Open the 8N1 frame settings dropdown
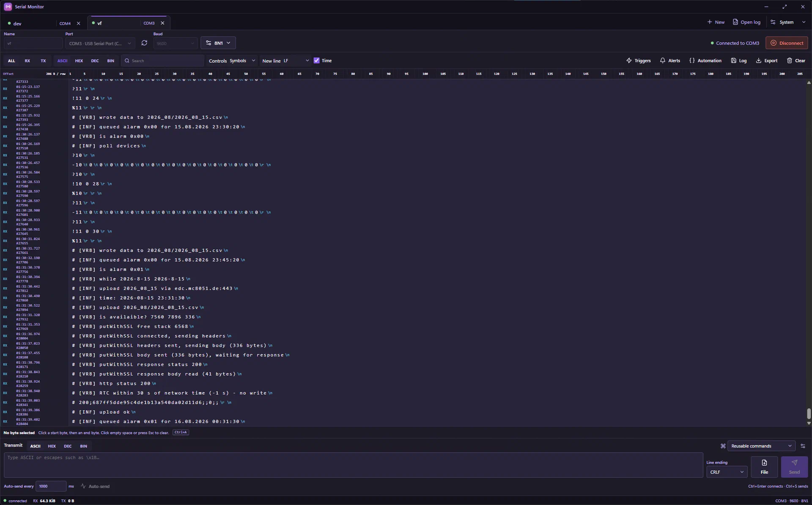Viewport: 812px width, 505px height. tap(218, 43)
